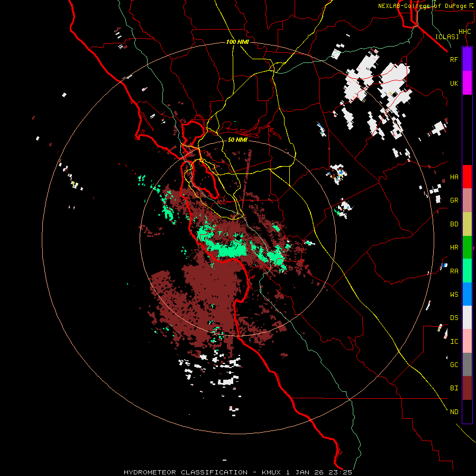
Task: Click the UK magenta legend swatch
Action: pyautogui.click(x=467, y=83)
